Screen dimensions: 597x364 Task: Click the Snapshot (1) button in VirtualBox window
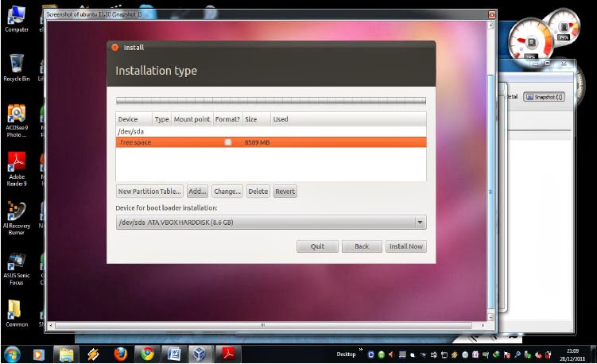pos(544,97)
